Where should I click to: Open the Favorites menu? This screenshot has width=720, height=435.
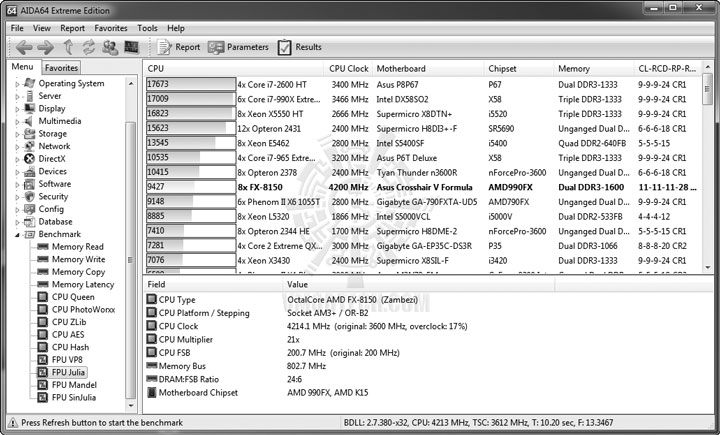pyautogui.click(x=111, y=28)
